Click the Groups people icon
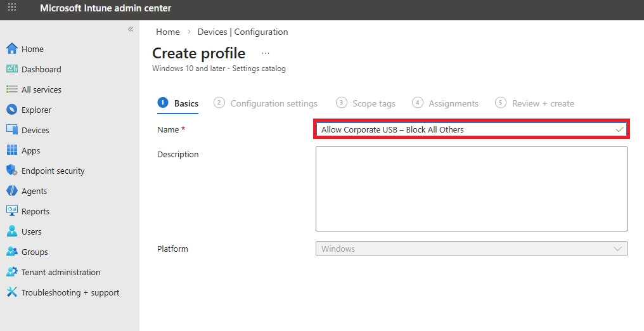 pyautogui.click(x=12, y=251)
